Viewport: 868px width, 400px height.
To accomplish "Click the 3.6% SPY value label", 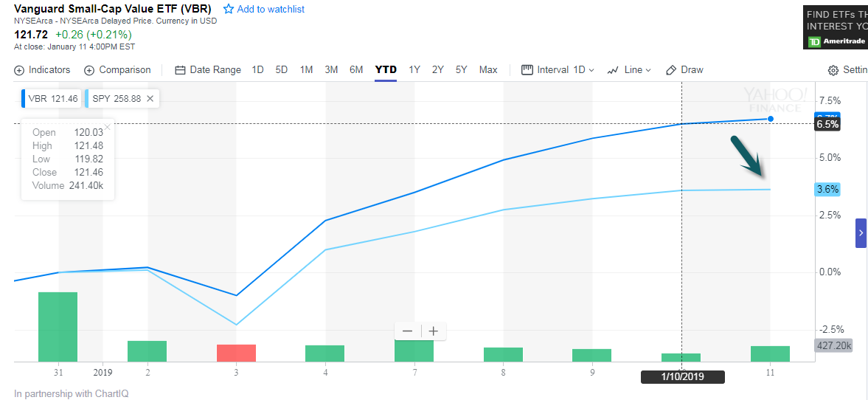I will (x=827, y=190).
